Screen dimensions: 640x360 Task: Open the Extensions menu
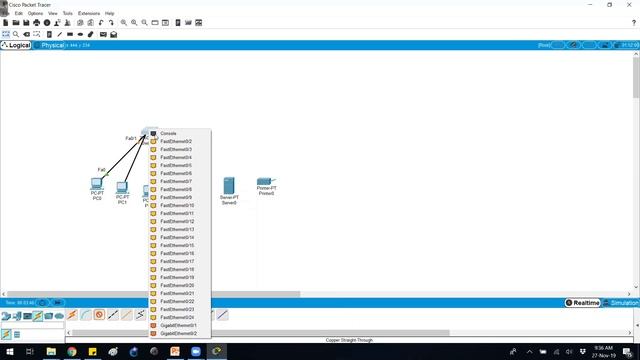[x=89, y=13]
